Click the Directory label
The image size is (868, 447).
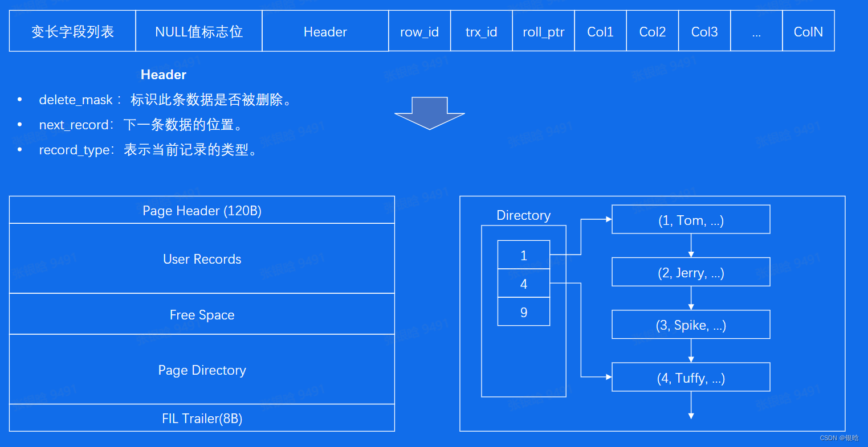[524, 215]
